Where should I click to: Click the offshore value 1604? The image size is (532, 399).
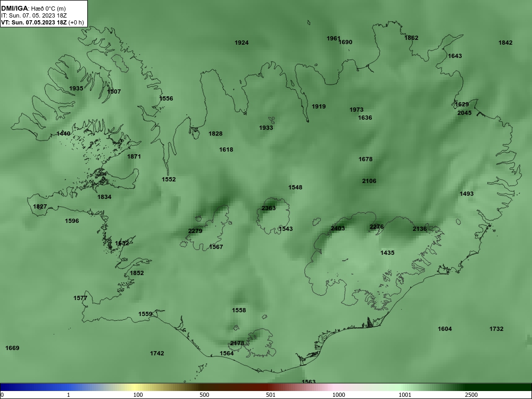(x=445, y=329)
